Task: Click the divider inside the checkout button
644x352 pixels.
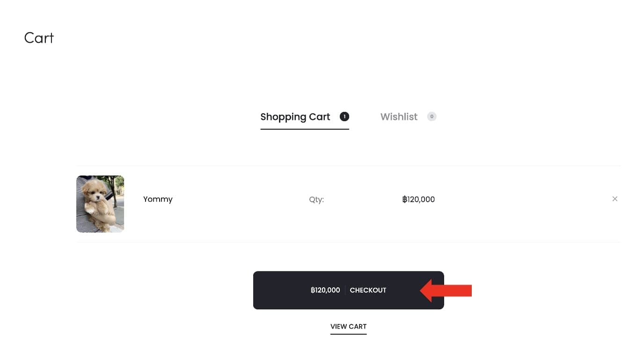Action: (345, 290)
